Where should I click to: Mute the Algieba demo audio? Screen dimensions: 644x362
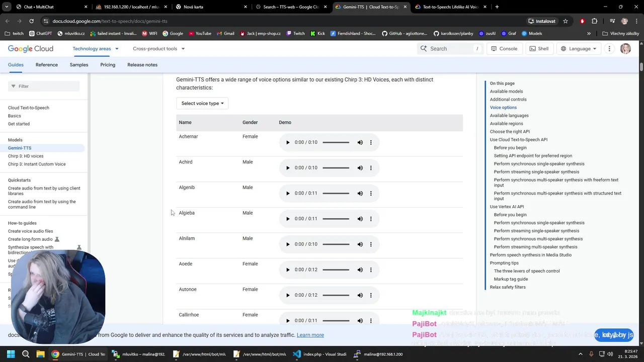pyautogui.click(x=360, y=219)
